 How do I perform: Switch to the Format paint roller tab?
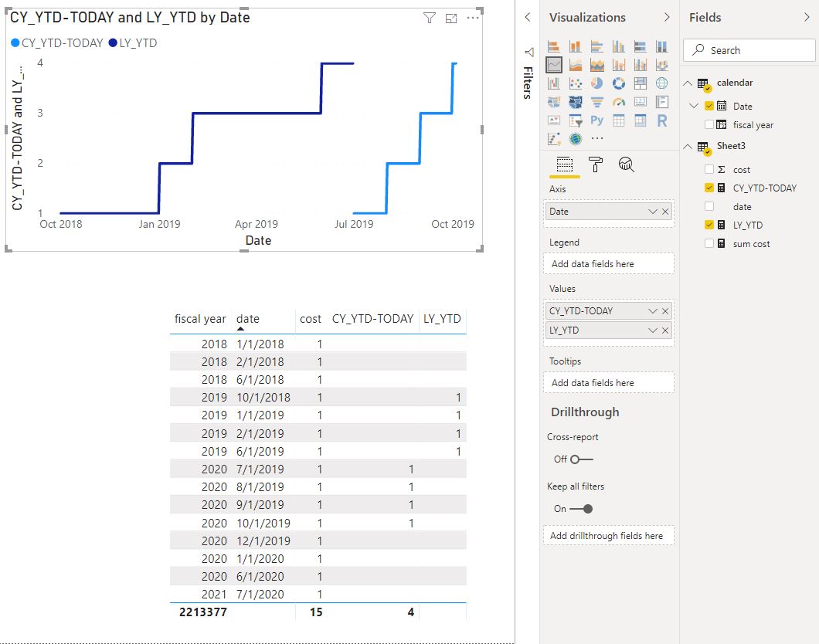coord(596,164)
